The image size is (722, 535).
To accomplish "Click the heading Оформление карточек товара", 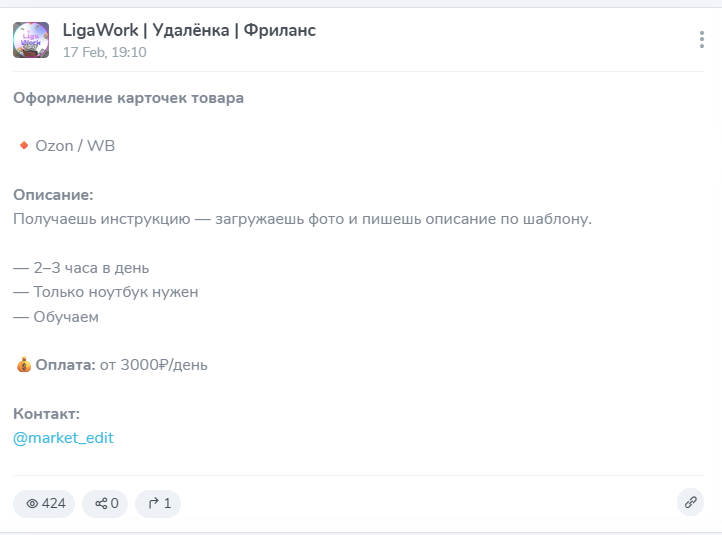I will (x=128, y=98).
